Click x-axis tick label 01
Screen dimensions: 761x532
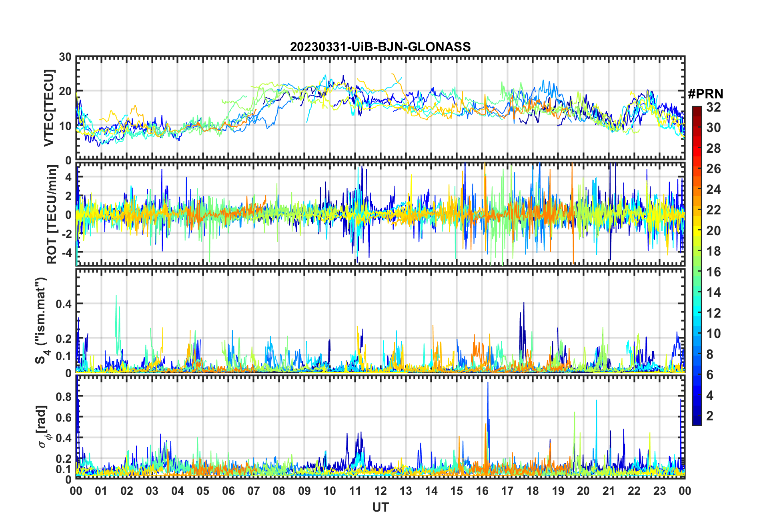coord(101,491)
